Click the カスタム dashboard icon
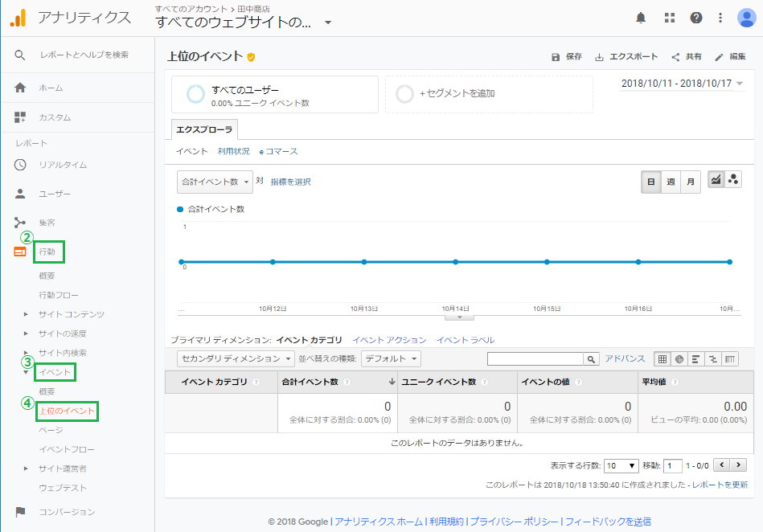This screenshot has width=763, height=532. click(20, 117)
